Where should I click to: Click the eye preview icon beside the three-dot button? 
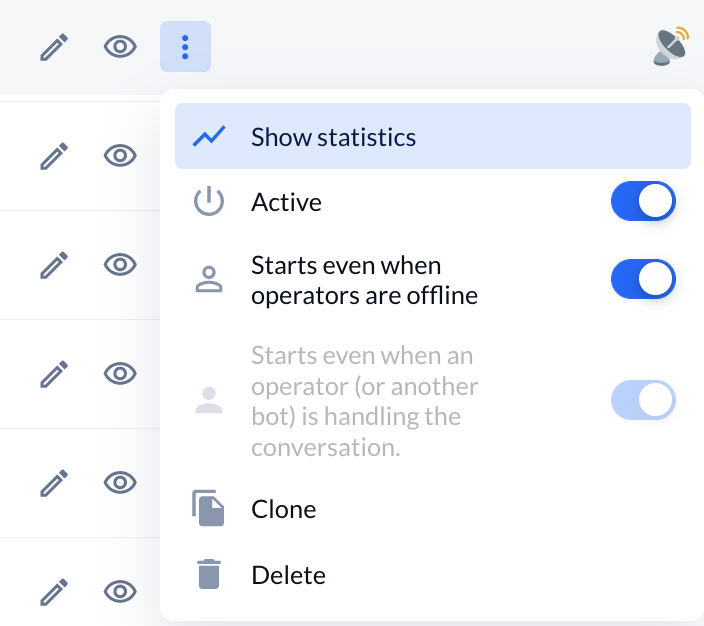click(x=120, y=46)
